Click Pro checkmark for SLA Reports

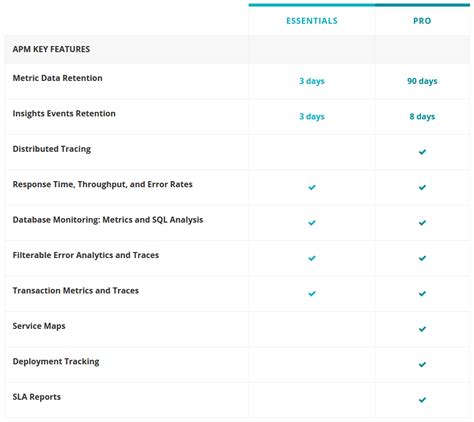(x=422, y=400)
